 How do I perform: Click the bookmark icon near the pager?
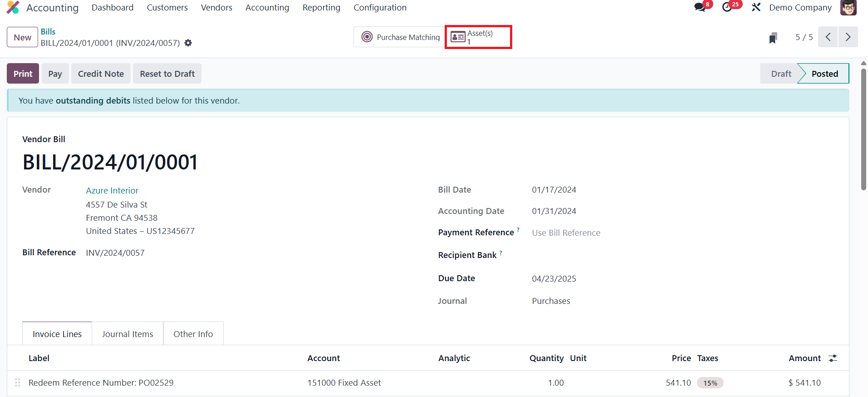click(x=773, y=38)
